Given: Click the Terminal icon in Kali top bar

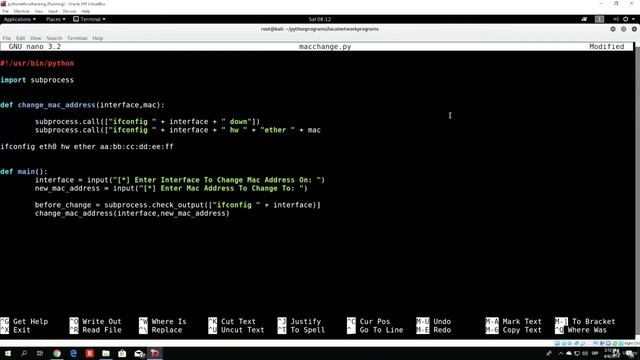Looking at the screenshot, I should click(76, 19).
